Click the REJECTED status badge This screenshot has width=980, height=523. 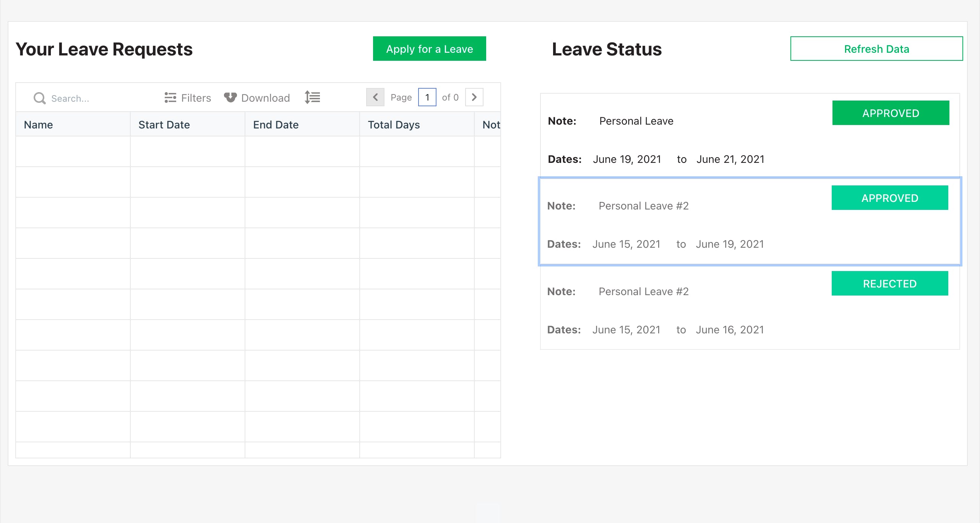click(x=889, y=284)
